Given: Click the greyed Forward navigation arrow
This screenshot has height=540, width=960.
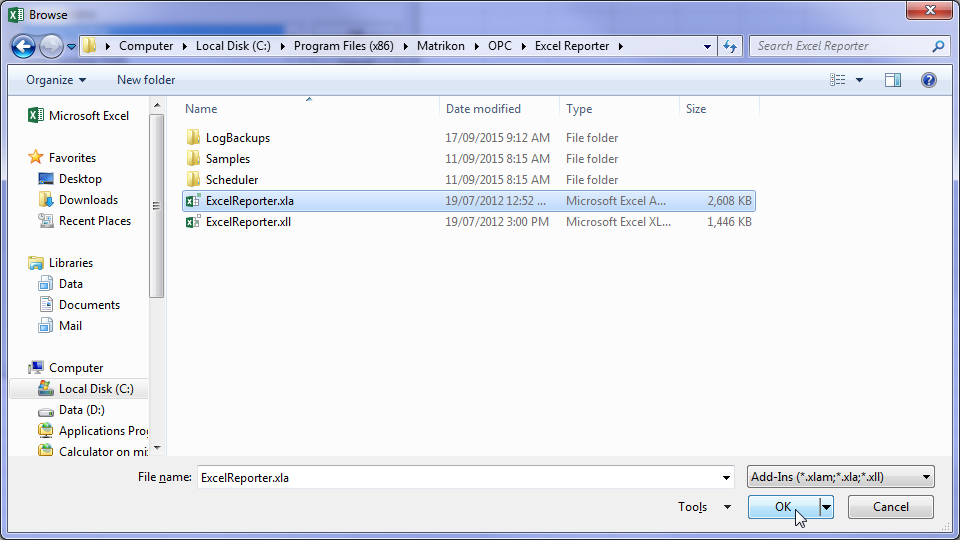Looking at the screenshot, I should (51, 47).
